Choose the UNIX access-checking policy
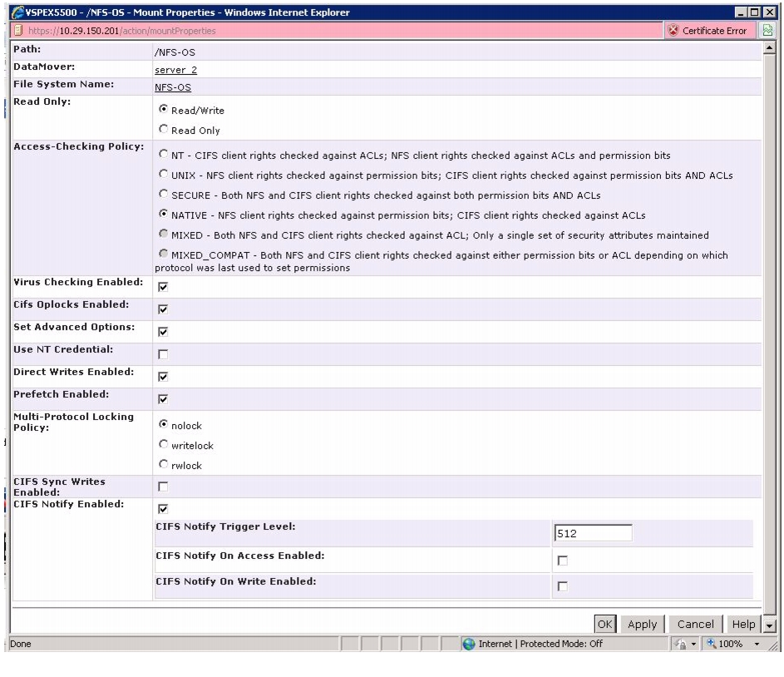Image resolution: width=784 pixels, height=677 pixels. [x=163, y=175]
